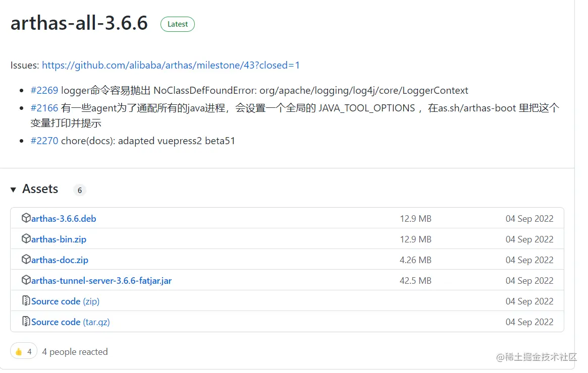Click the package icon beside arthas-bin.zip
This screenshot has height=373, width=588.
[x=26, y=238]
